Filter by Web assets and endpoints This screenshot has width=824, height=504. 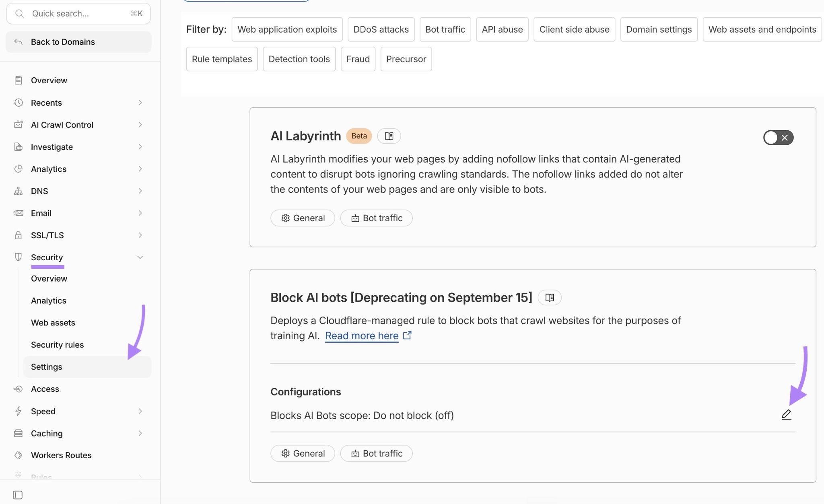tap(762, 29)
